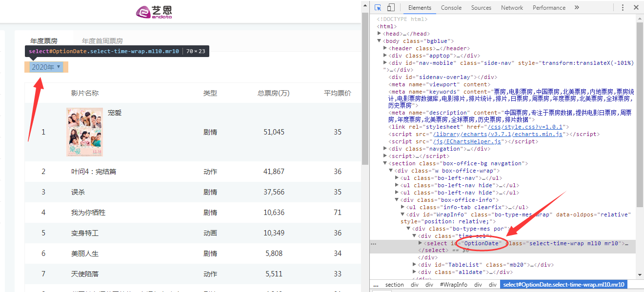The image size is (644, 292).
Task: Toggle the device toolbar icon
Action: coord(391,7)
